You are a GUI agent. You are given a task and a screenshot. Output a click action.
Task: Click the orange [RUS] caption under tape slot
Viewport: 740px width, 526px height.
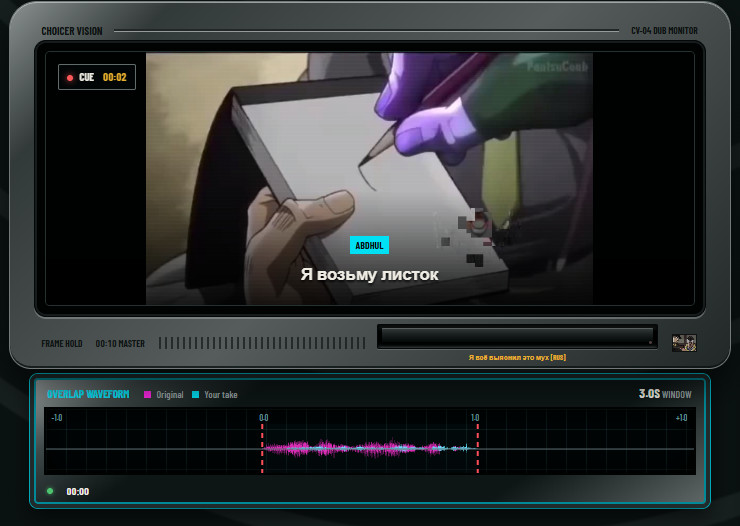pyautogui.click(x=517, y=358)
